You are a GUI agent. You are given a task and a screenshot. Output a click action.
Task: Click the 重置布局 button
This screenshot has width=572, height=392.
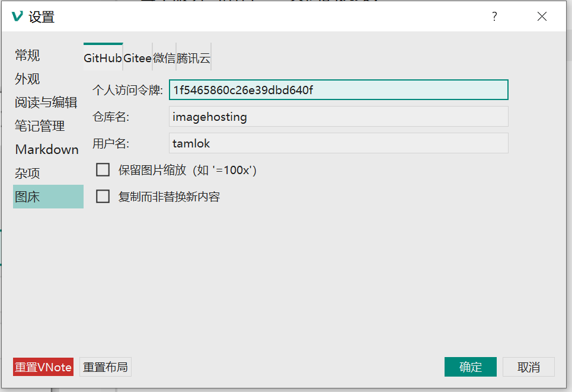[106, 367]
